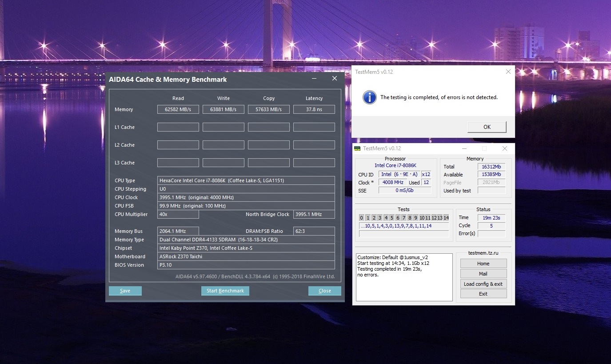Screen dimensions: 611x364
Task: Click the PageFile value 2821Mb
Action: point(491,183)
